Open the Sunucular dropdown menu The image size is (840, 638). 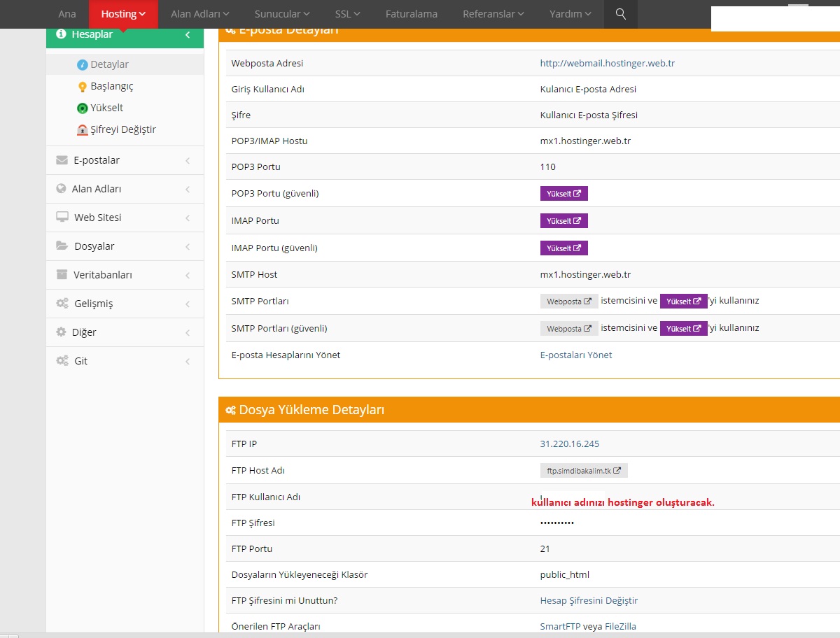(x=281, y=14)
